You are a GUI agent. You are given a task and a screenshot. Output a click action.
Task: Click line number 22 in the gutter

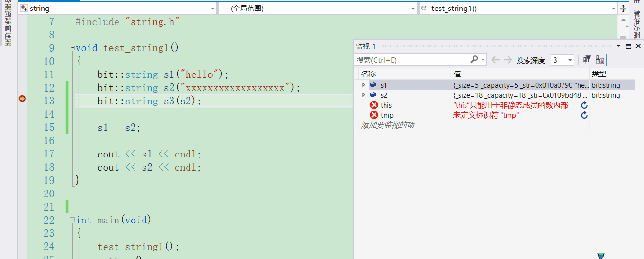[49, 220]
